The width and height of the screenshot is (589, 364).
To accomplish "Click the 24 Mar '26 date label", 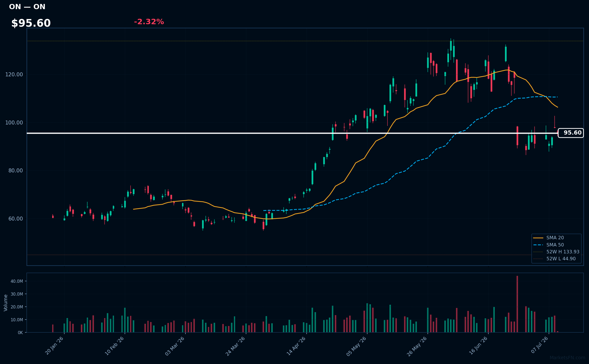I will (x=235, y=346).
